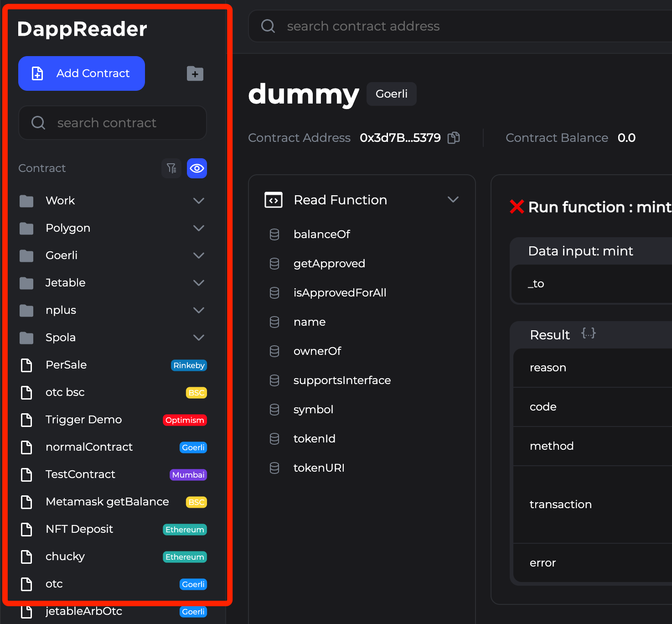Click the database icon beside tokenId
This screenshot has height=624, width=672.
pyautogui.click(x=274, y=439)
